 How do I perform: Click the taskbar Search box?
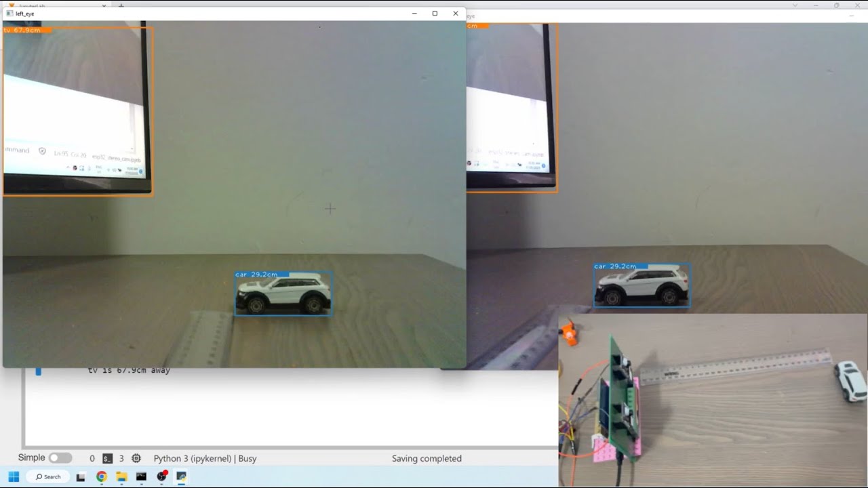[x=47, y=476]
